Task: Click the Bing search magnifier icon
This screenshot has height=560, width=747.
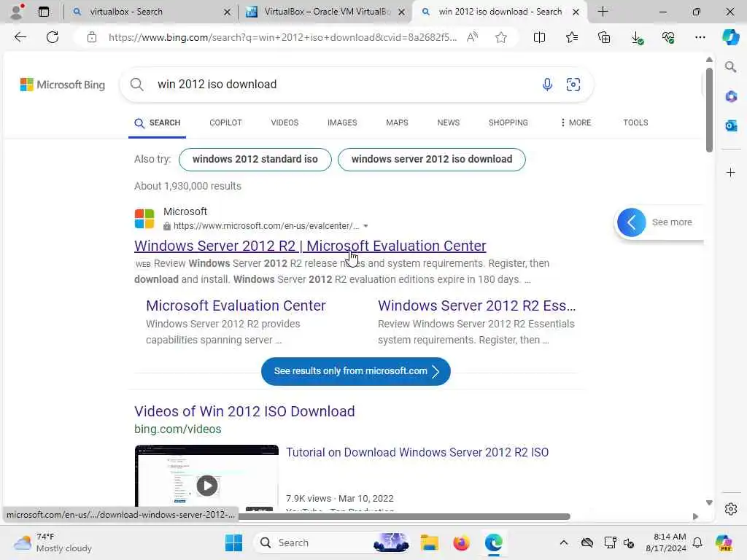Action: click(136, 85)
